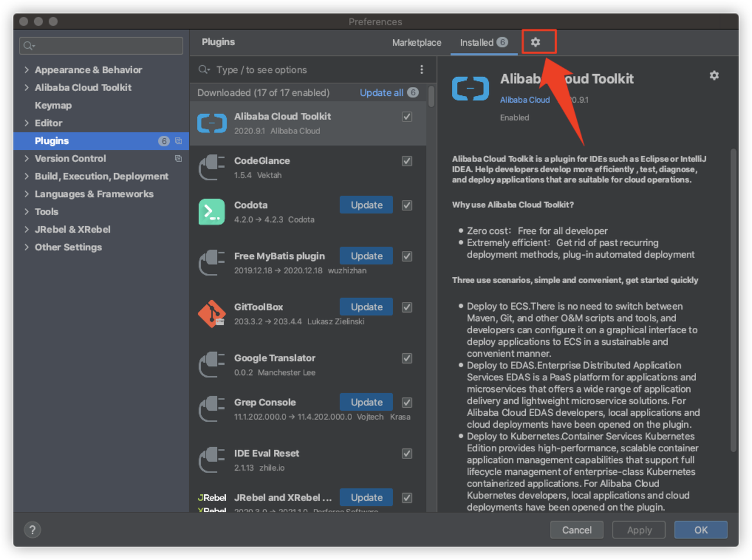
Task: Click the project-level icon on Plugins row
Action: (178, 141)
